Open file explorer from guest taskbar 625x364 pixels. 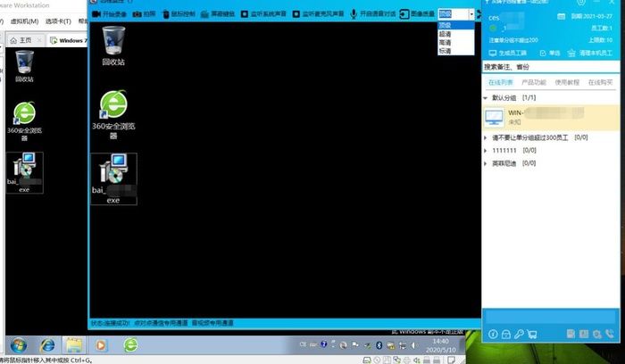(74, 345)
